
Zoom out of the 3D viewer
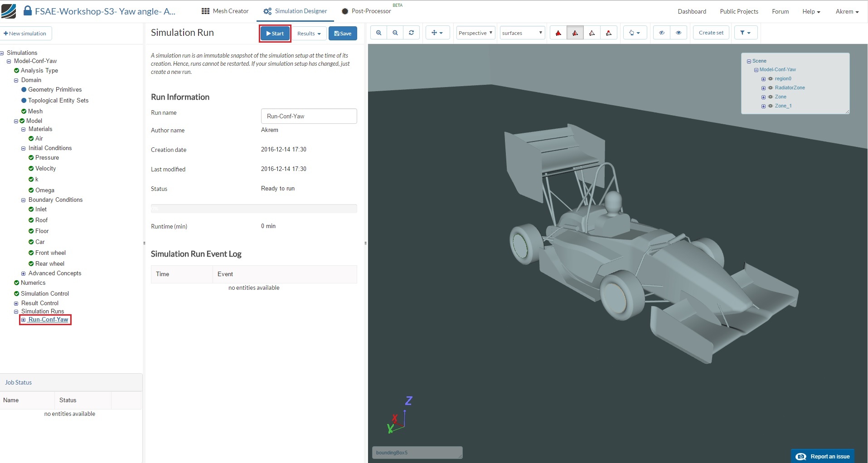(x=395, y=33)
